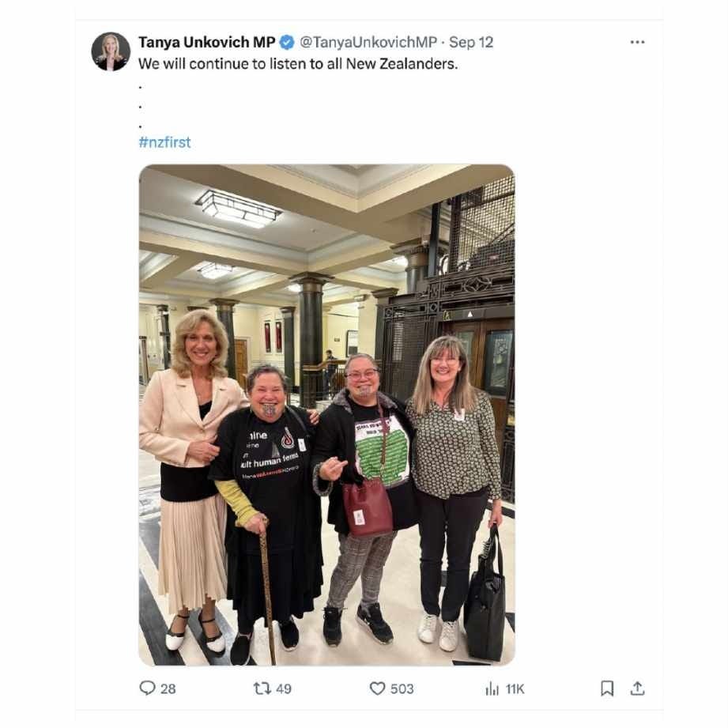The height and width of the screenshot is (728, 728).
Task: Click the 503 likes count
Action: coord(402,688)
